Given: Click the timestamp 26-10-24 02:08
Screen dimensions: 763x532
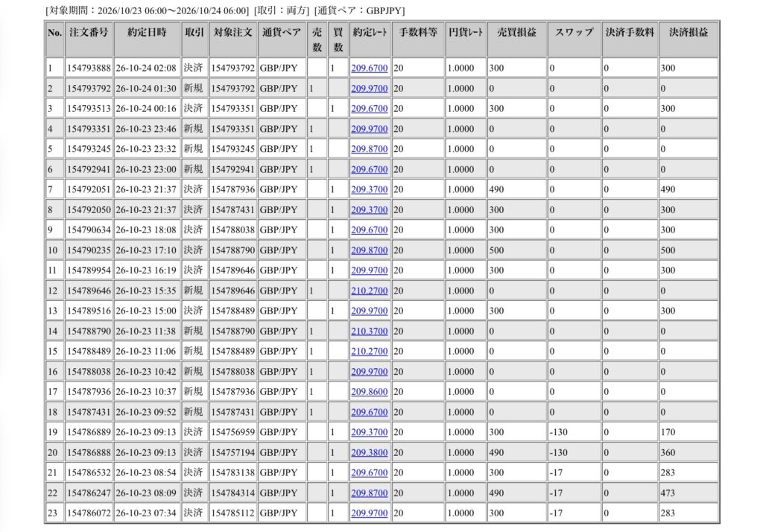Looking at the screenshot, I should click(x=146, y=68).
